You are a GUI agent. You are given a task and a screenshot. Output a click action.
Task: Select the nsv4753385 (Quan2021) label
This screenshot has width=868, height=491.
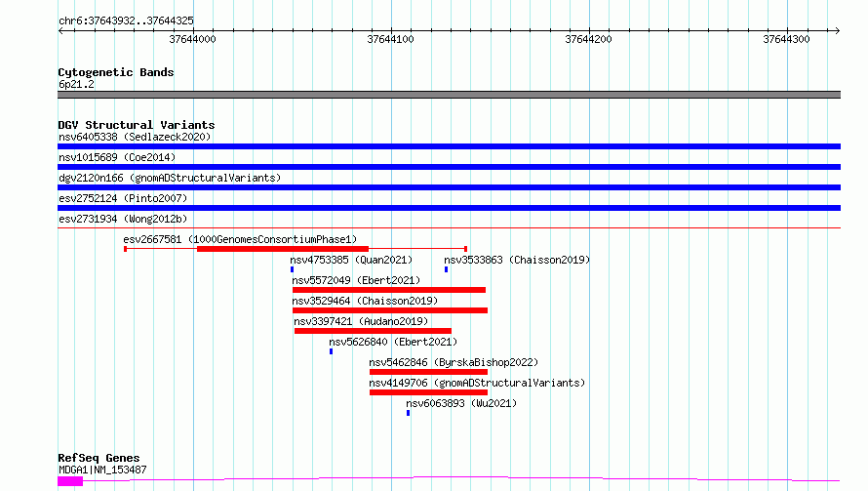pos(351,260)
